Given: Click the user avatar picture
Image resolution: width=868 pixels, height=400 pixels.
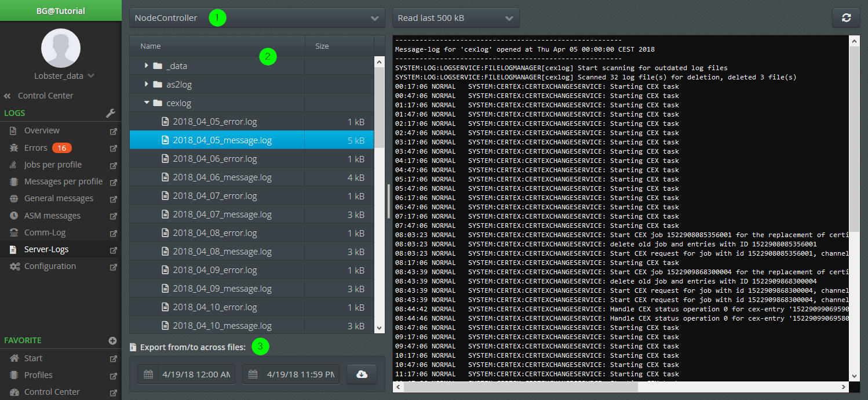Looking at the screenshot, I should (x=61, y=48).
